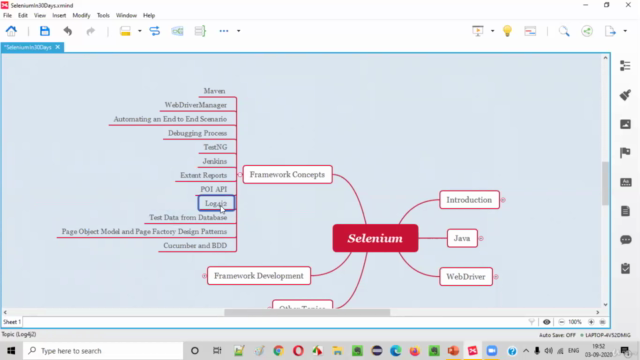
Task: Open the View menu
Action: [40, 16]
